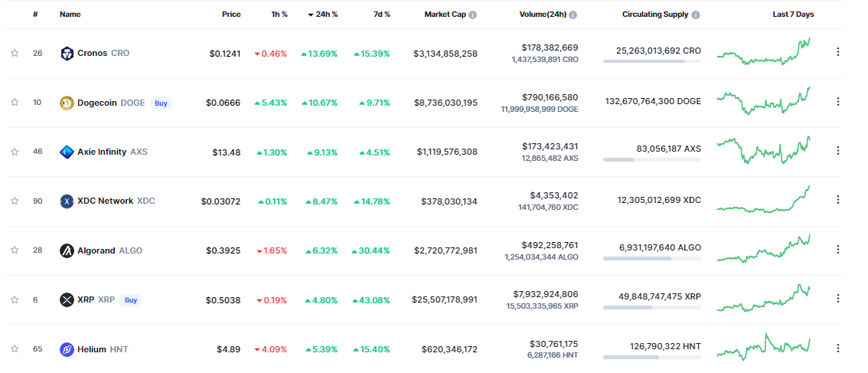
Task: Sort by the # rank column header
Action: tap(35, 15)
